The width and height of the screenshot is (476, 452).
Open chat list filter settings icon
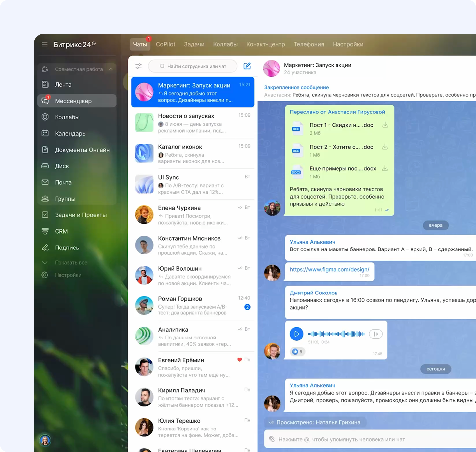click(x=139, y=66)
